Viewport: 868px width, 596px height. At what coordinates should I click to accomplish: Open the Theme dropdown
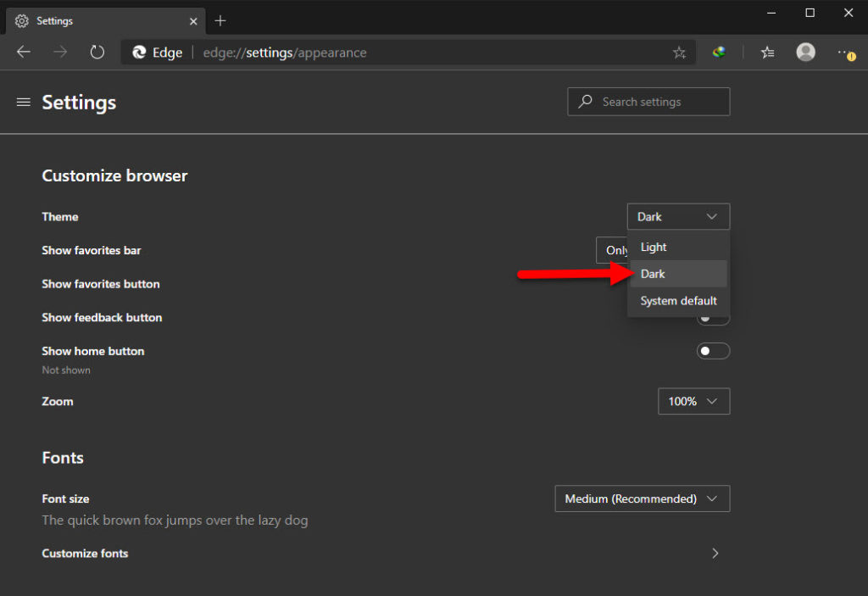pyautogui.click(x=678, y=216)
